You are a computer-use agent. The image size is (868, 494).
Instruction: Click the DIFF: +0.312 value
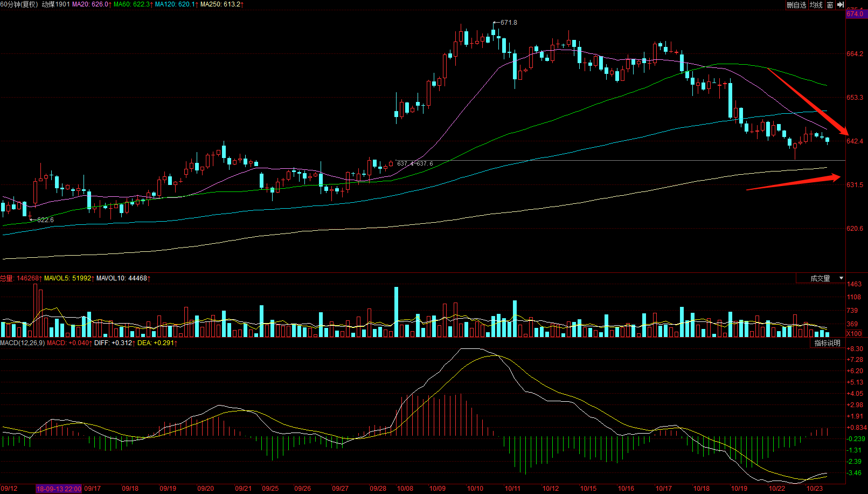coord(115,343)
